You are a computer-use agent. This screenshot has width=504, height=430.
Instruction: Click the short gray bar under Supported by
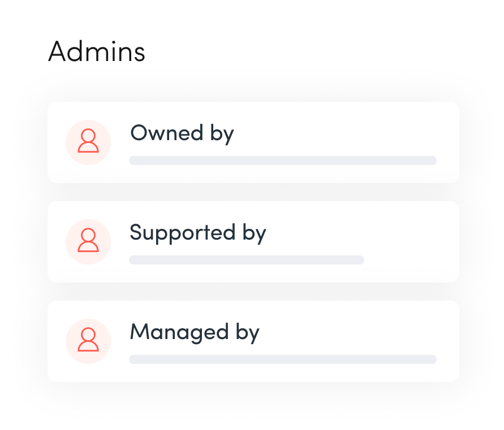246,260
